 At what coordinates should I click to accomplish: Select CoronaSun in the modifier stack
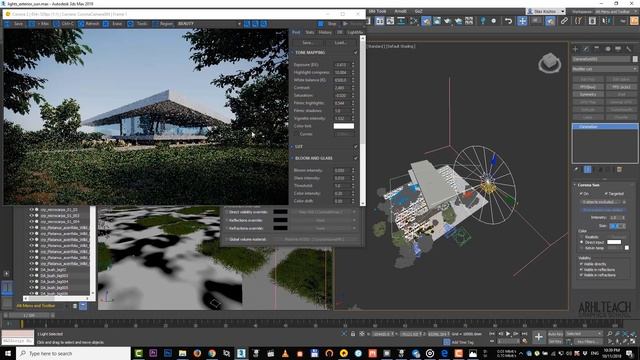[x=605, y=127]
